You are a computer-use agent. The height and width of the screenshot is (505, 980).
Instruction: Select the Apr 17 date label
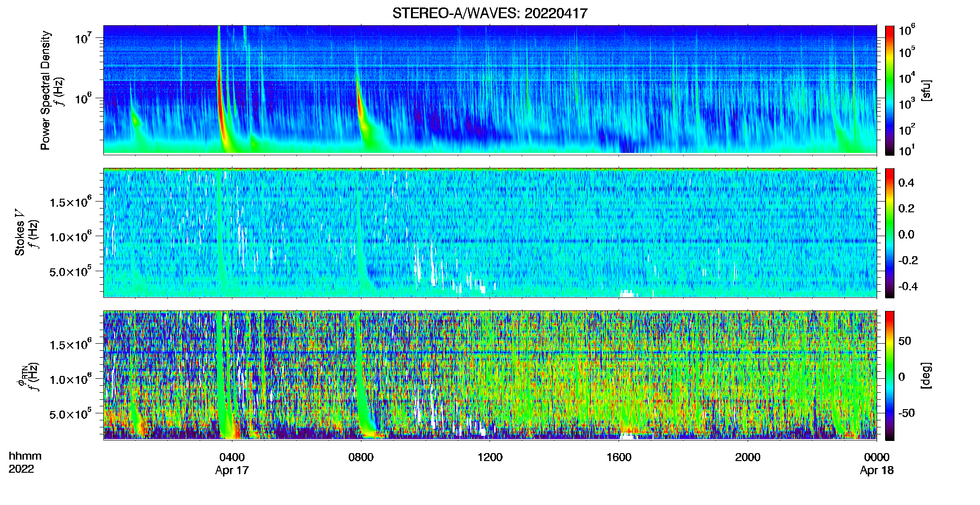232,470
